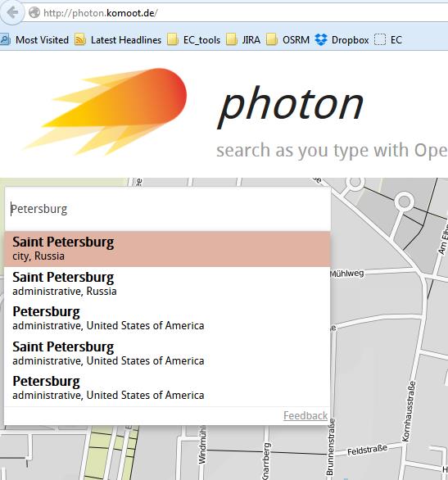
Task: Click the search as you type tagline
Action: pyautogui.click(x=332, y=151)
